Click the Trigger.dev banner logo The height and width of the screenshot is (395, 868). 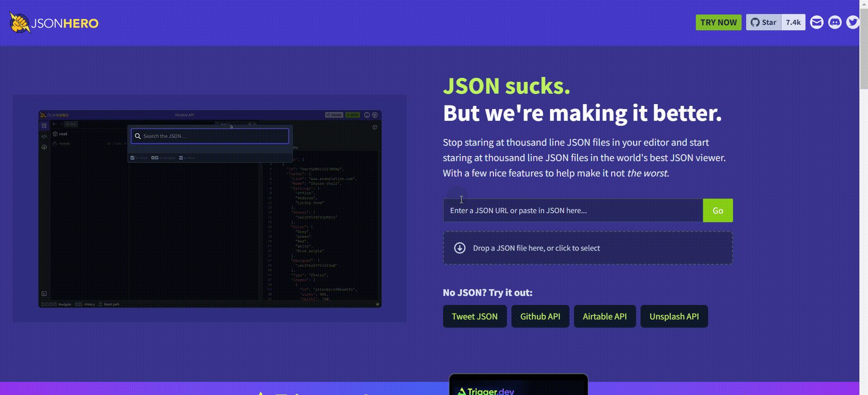(x=486, y=391)
